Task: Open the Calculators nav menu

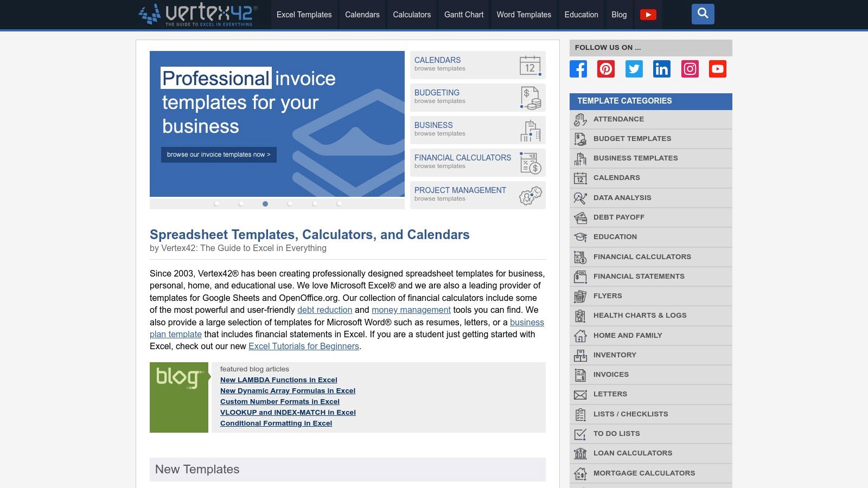Action: click(412, 15)
